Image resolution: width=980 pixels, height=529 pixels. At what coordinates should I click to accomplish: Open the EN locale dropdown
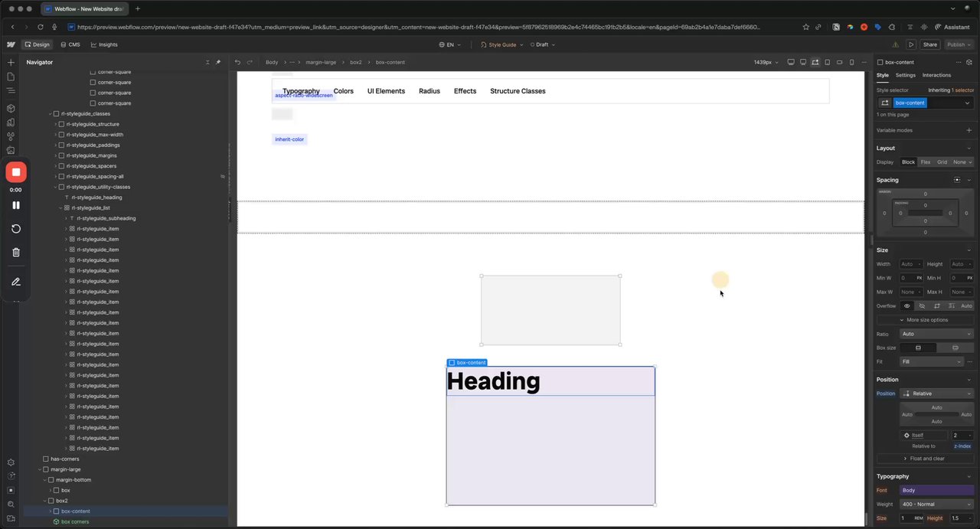point(450,44)
